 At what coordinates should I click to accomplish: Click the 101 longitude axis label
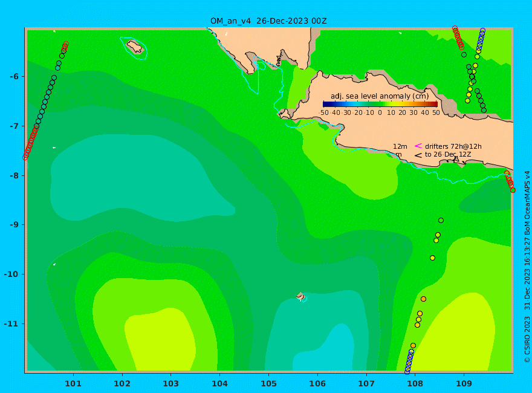tap(73, 384)
